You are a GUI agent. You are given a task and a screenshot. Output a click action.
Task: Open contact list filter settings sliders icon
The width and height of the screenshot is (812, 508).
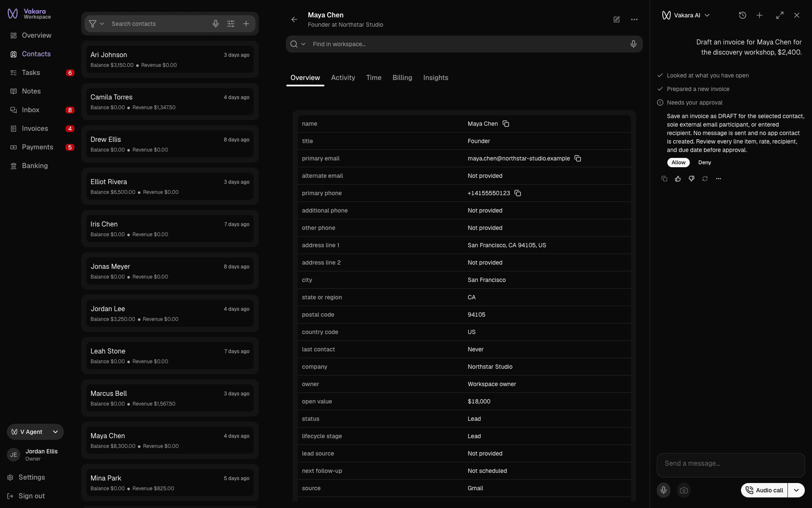(x=231, y=24)
